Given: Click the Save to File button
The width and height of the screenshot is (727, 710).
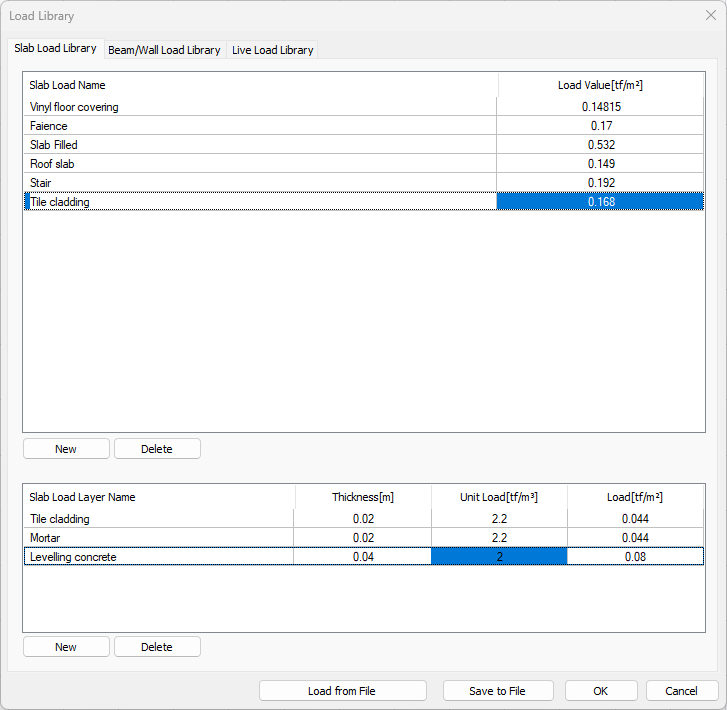Looking at the screenshot, I should coord(497,691).
